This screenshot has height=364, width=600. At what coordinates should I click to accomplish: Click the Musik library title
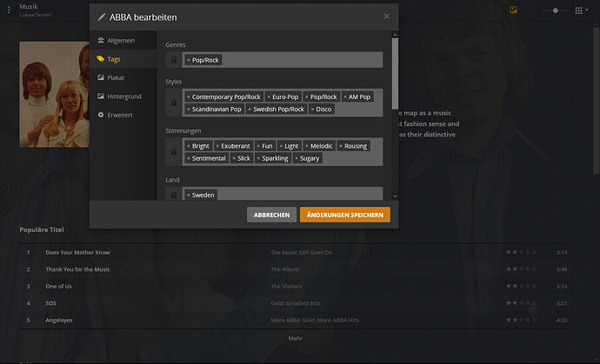29,6
